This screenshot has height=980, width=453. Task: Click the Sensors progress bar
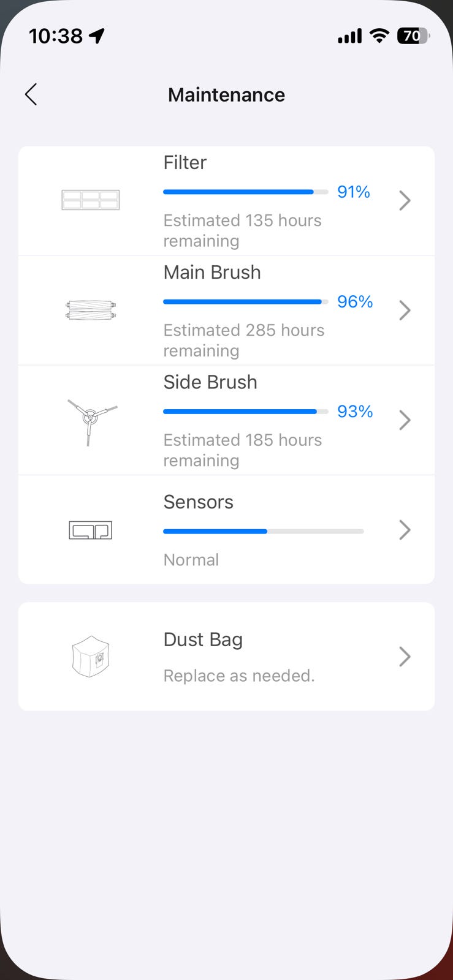[264, 531]
